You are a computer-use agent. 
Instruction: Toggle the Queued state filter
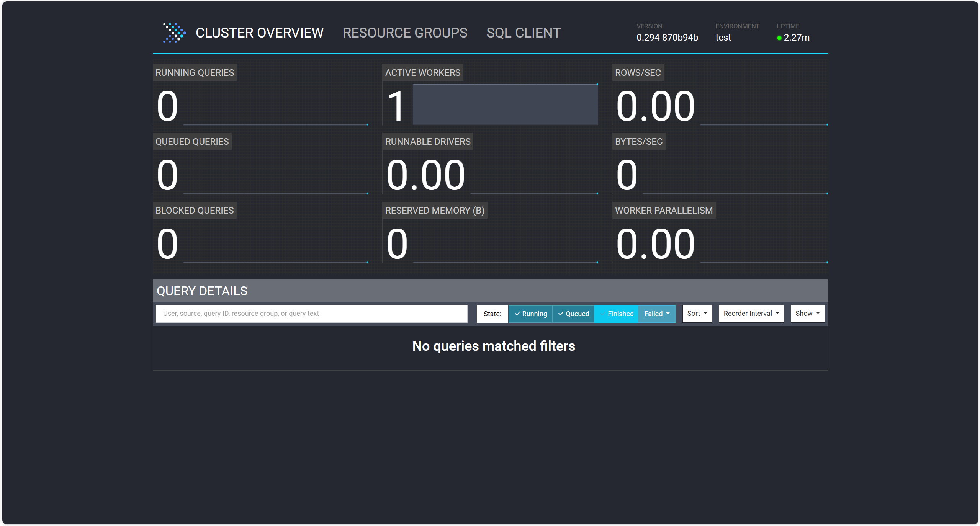click(x=573, y=314)
